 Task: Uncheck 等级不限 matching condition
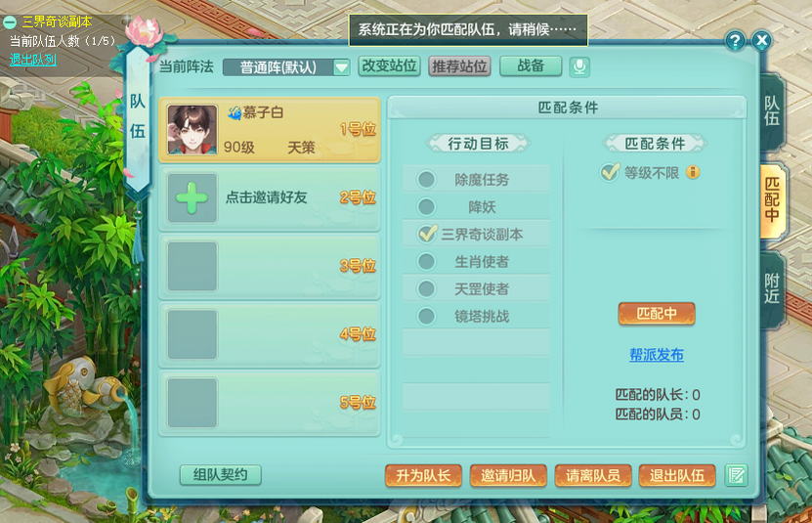coord(610,172)
